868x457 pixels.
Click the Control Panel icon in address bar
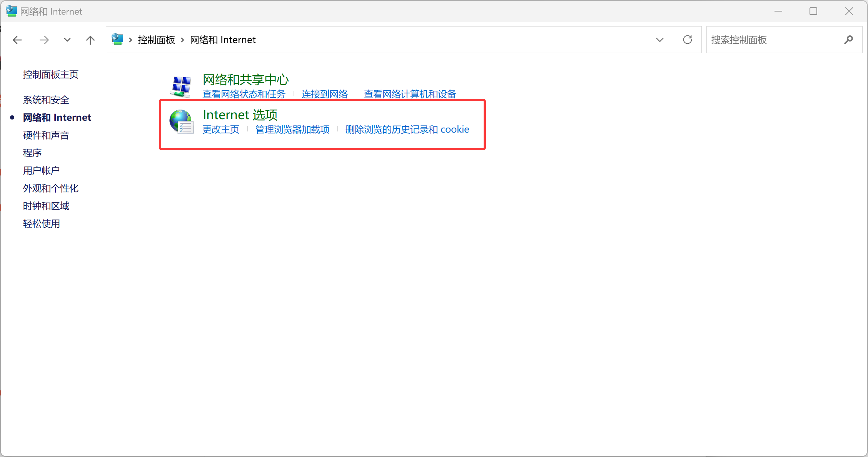[117, 39]
